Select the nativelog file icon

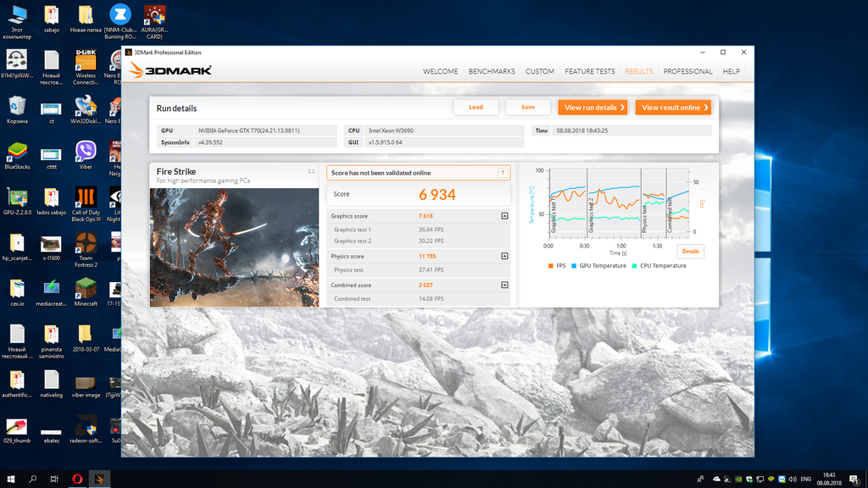coord(52,384)
